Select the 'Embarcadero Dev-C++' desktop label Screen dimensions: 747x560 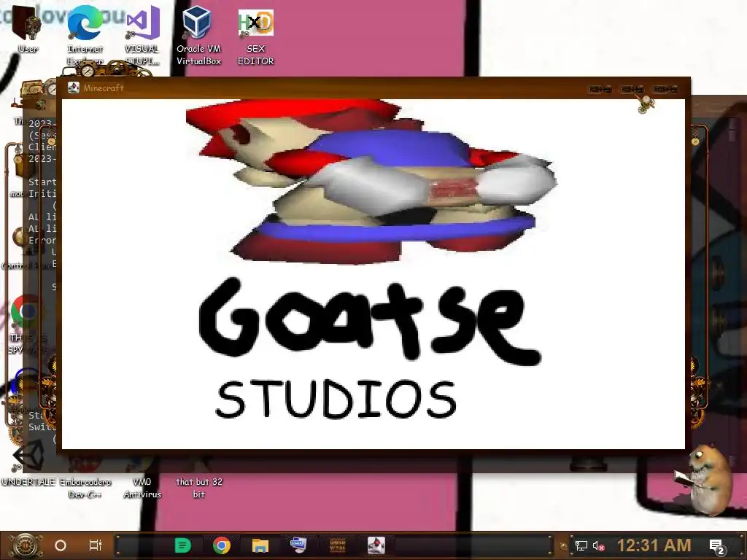click(85, 488)
